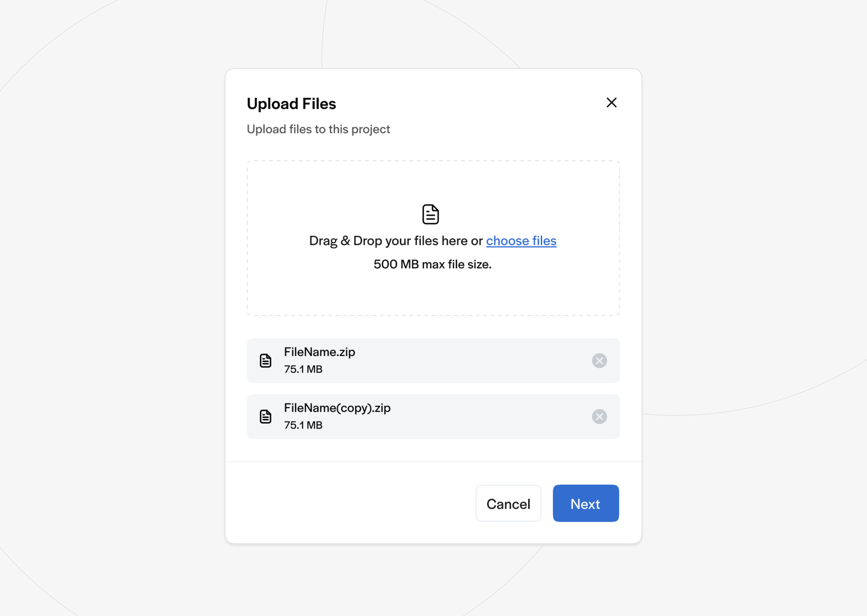The width and height of the screenshot is (867, 616).
Task: Click the 500 MB max file size text
Action: click(x=432, y=264)
